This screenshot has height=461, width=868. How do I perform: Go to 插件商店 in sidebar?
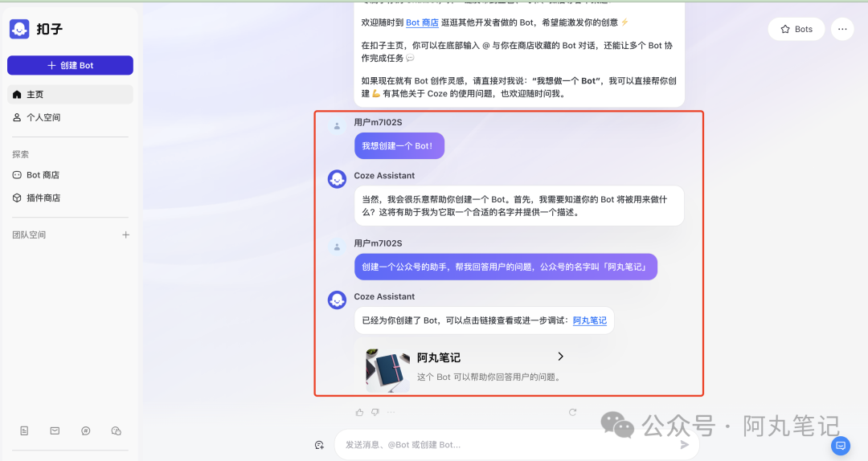click(70, 198)
